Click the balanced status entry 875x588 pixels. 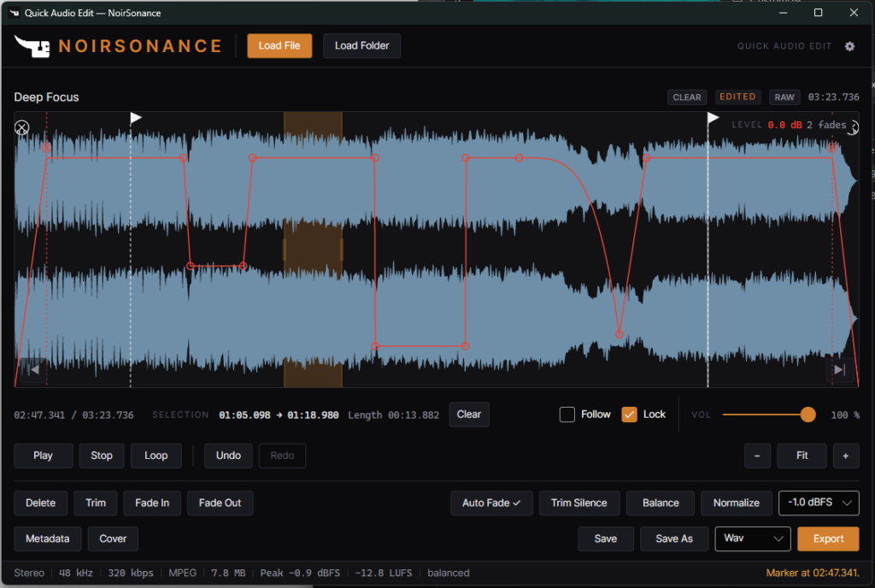click(448, 573)
